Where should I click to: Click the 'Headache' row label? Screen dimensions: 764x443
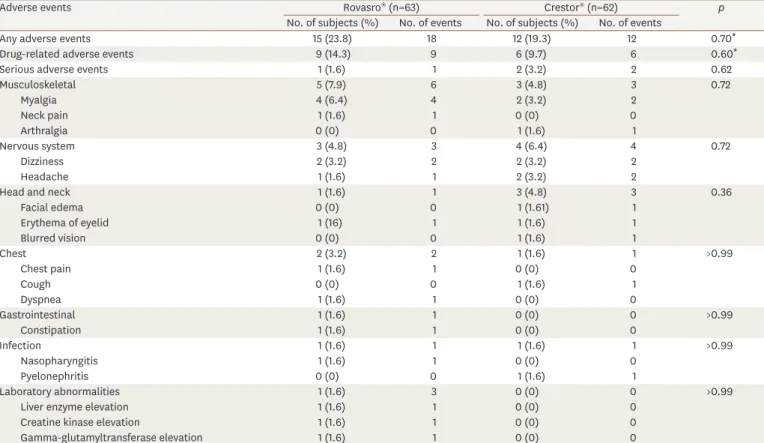click(x=44, y=177)
